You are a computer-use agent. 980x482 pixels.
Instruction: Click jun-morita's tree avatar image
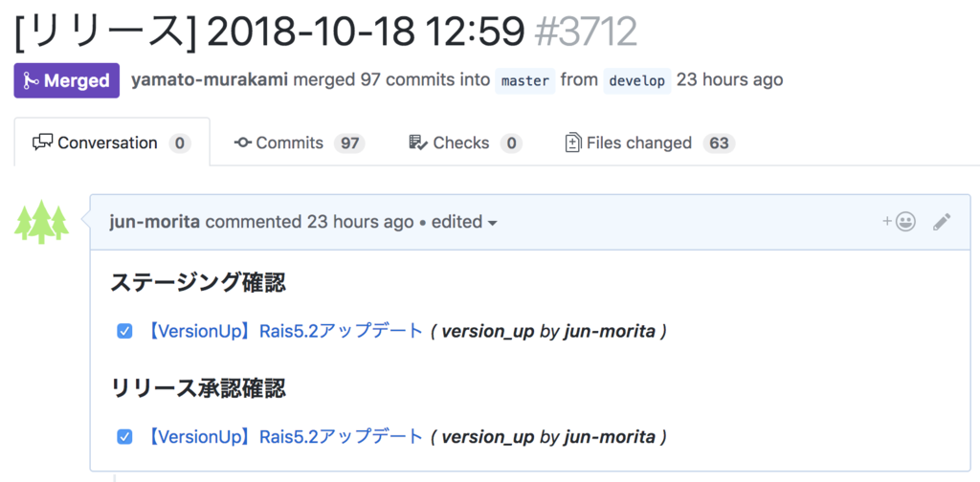click(43, 222)
